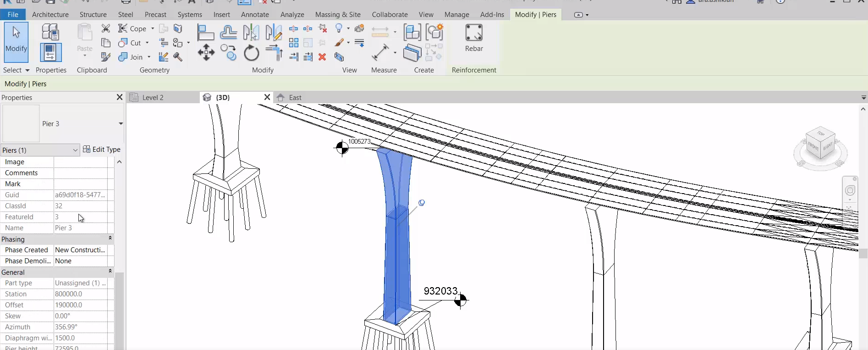Click the Rotate tool icon
This screenshot has height=350, width=868.
tap(251, 53)
